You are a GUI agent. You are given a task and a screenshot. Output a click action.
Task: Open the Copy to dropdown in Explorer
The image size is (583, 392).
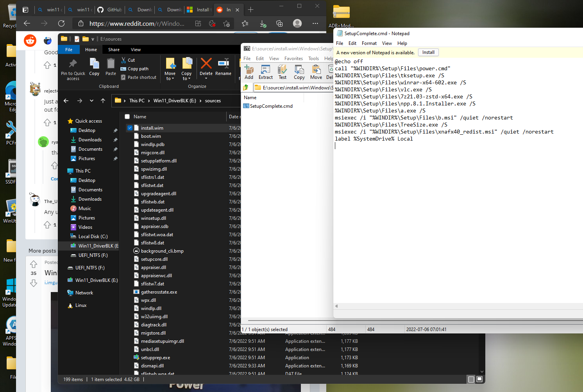tap(186, 78)
